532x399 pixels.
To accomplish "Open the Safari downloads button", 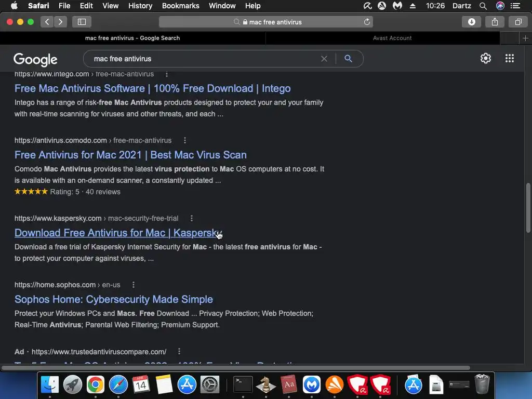I will pos(471,22).
